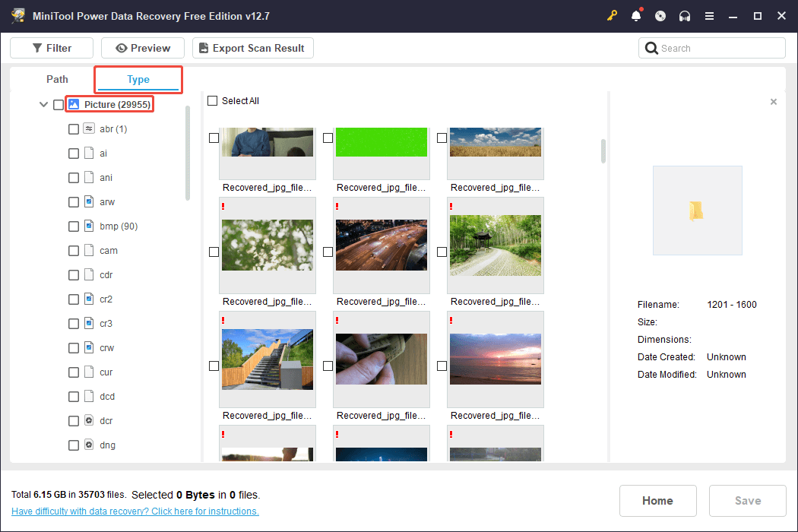Open support via the headphones icon
This screenshot has width=798, height=532.
coord(685,16)
